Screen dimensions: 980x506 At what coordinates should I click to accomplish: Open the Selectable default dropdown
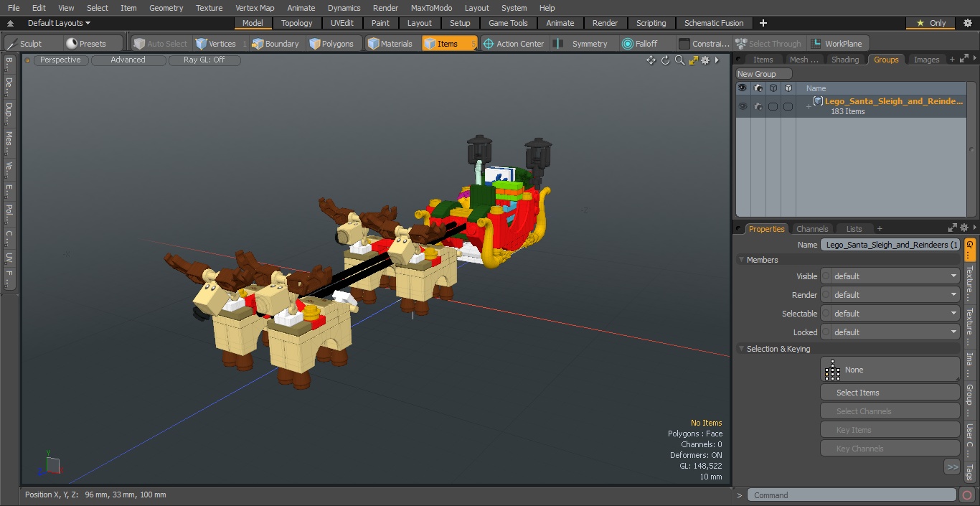[x=890, y=314]
